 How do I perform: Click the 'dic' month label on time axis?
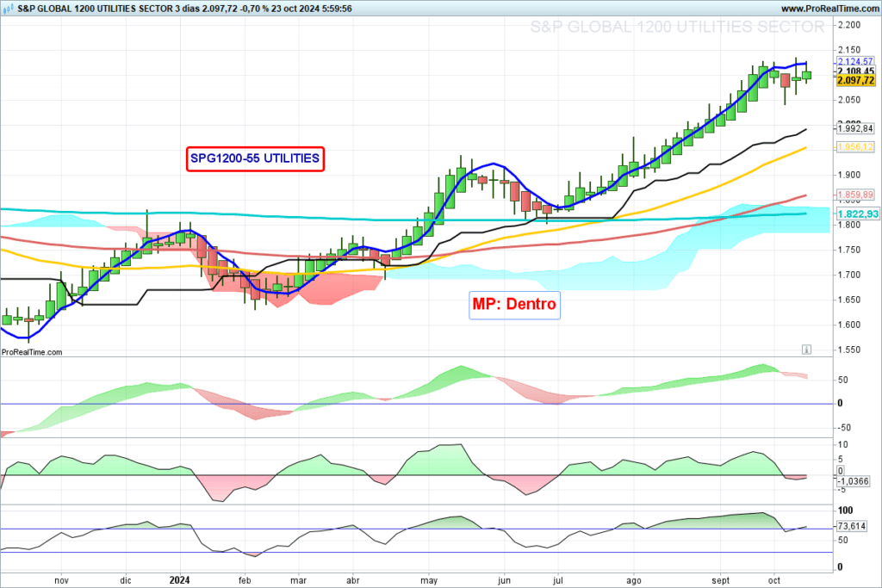(x=126, y=580)
